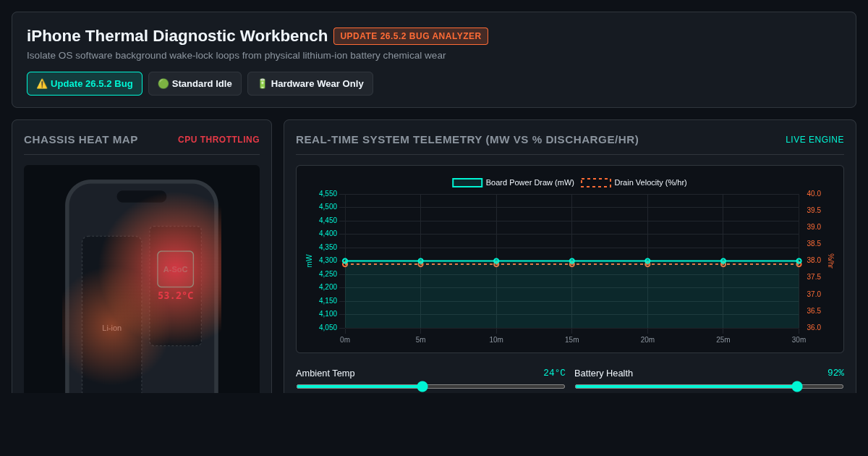This screenshot has width=868, height=456.
Task: Click the power draw data point at 10m
Action: click(496, 261)
